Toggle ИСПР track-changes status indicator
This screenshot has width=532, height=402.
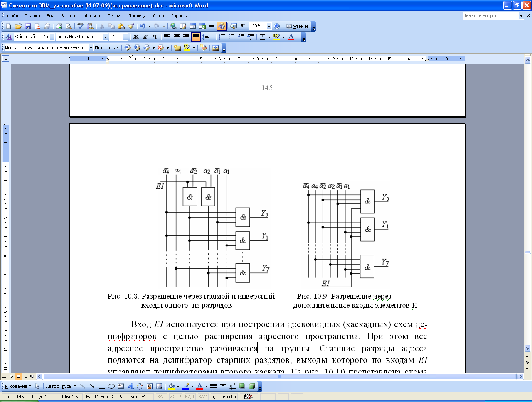(x=175, y=397)
